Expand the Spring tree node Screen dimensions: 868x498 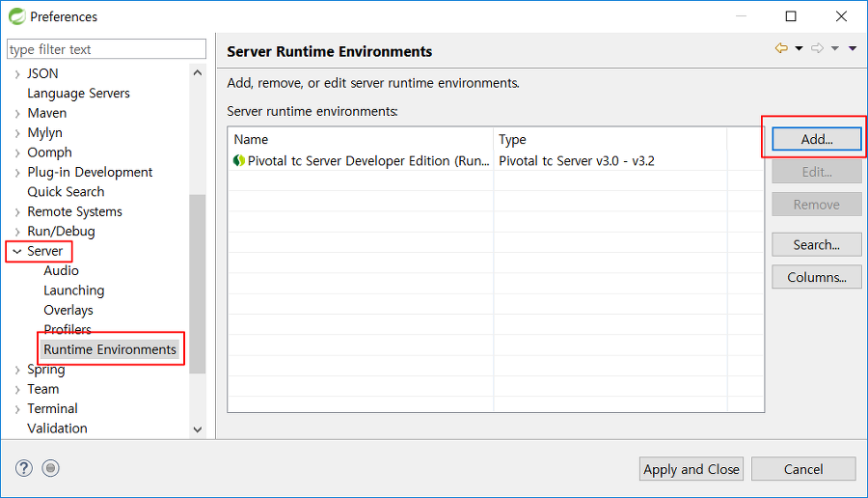point(17,370)
